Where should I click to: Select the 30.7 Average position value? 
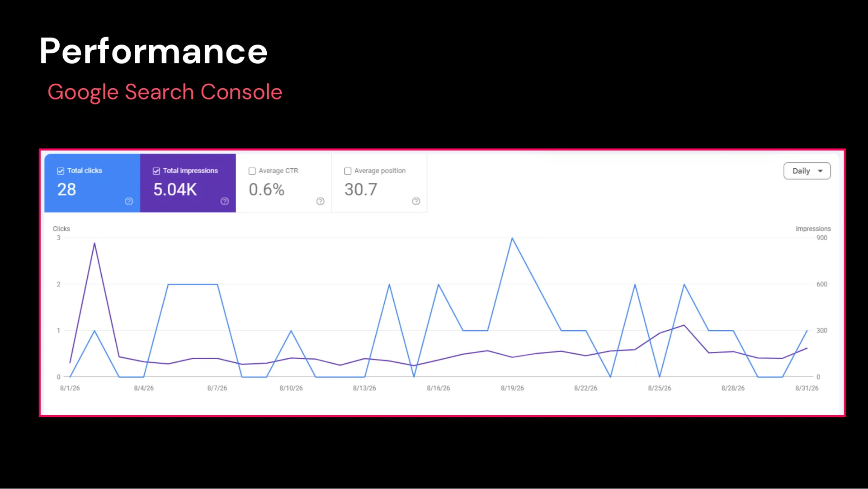point(361,190)
